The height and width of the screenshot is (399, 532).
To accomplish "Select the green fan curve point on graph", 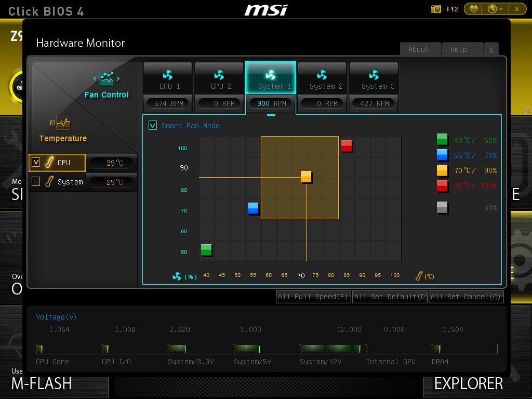I will click(x=206, y=250).
